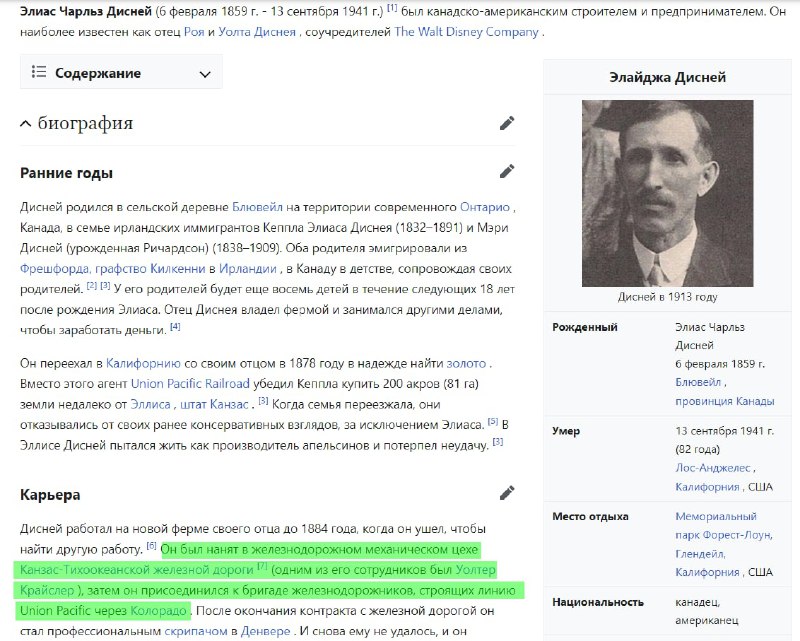The width and height of the screenshot is (800, 641).
Task: Open the Калифорнию link in the body text
Action: click(x=143, y=363)
